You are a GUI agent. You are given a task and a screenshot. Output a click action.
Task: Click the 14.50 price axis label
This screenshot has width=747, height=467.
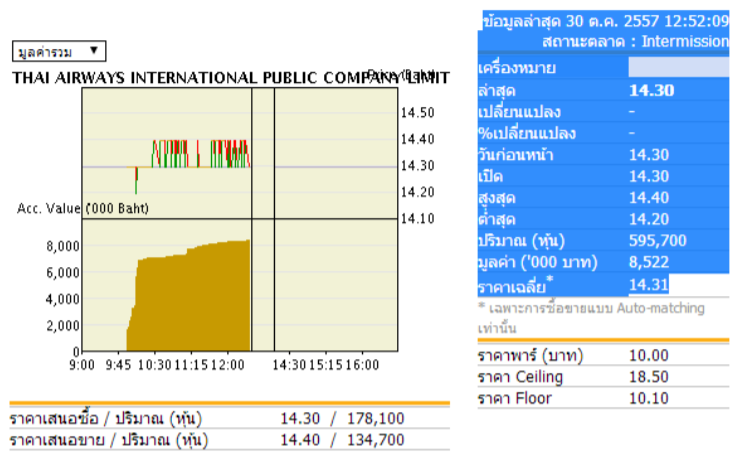tap(417, 113)
